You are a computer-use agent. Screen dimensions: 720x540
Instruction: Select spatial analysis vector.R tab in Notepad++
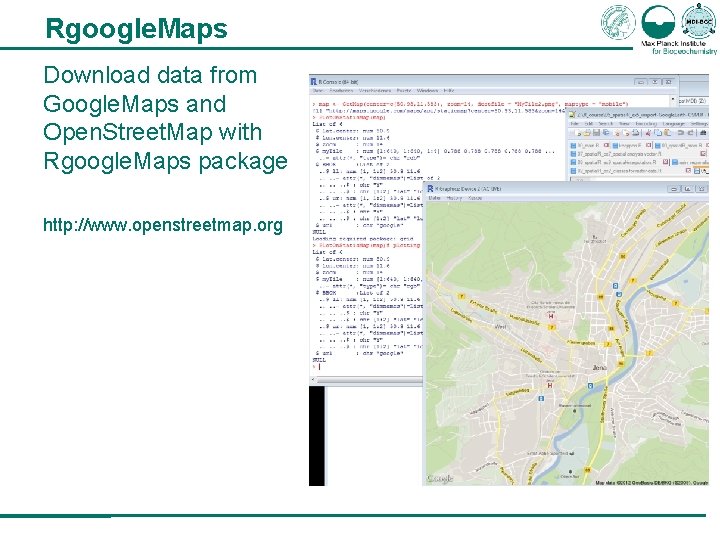tap(638, 154)
